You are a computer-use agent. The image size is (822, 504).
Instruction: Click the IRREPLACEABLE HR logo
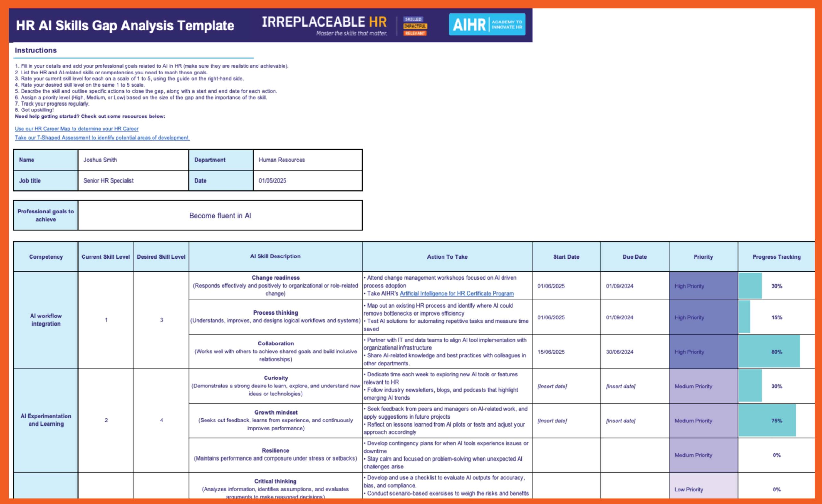coord(324,25)
